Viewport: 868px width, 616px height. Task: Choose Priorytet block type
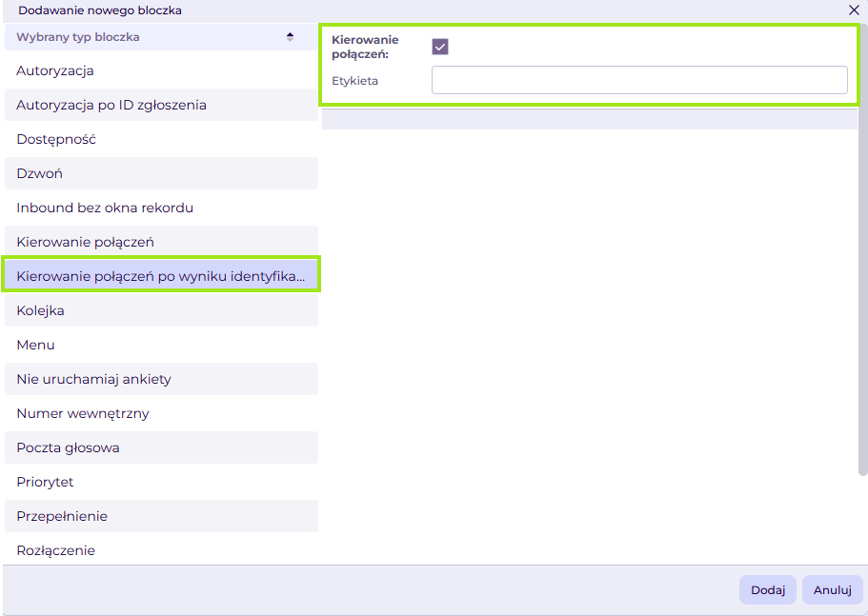point(161,482)
